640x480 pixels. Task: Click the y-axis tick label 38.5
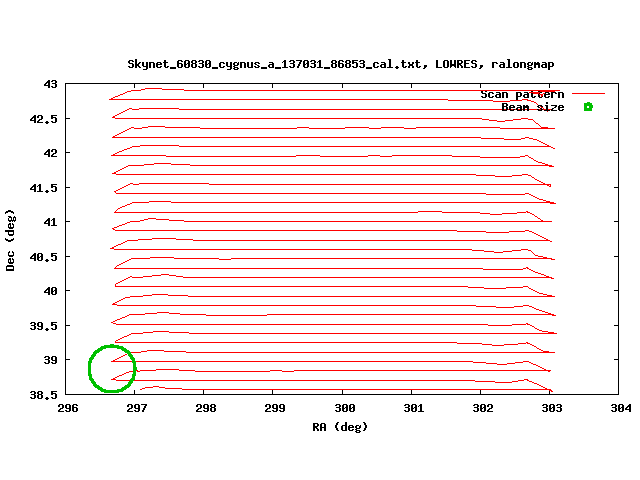pos(44,395)
